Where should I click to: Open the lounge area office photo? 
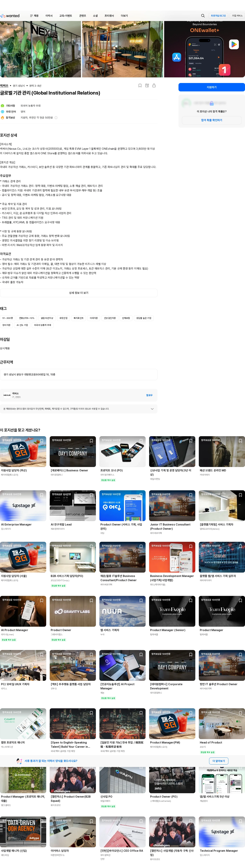(x=122, y=49)
